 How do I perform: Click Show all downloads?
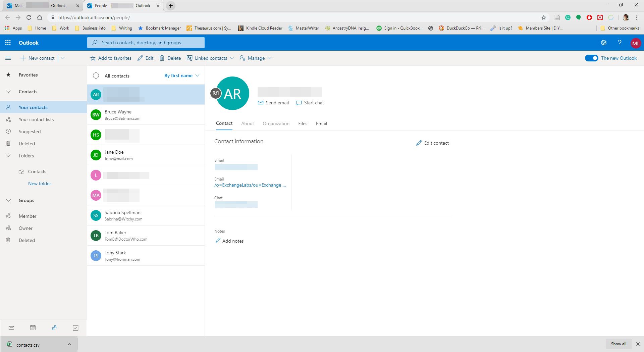tap(619, 344)
